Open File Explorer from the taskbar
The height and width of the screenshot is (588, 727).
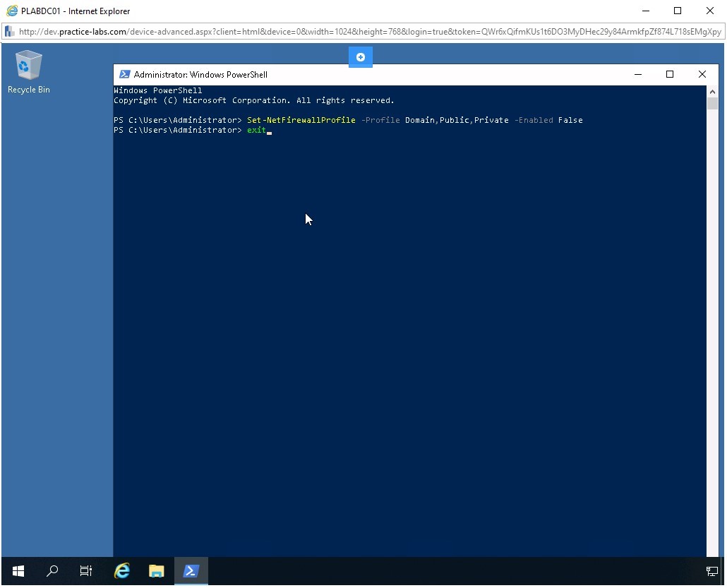(x=156, y=571)
